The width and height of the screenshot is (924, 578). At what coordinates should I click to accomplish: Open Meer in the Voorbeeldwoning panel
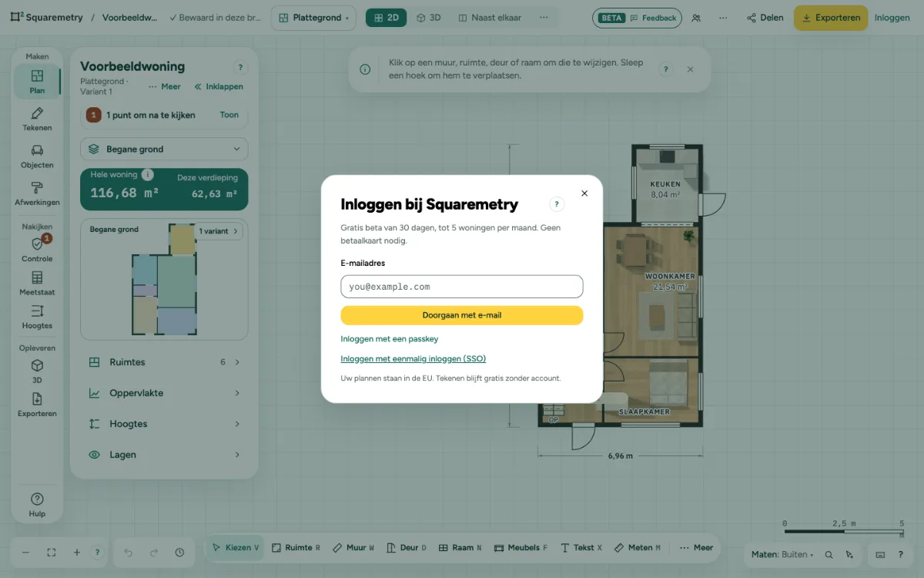165,87
